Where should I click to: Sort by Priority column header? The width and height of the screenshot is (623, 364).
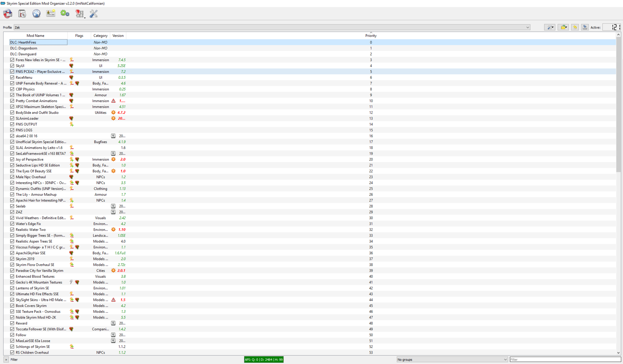coord(371,36)
